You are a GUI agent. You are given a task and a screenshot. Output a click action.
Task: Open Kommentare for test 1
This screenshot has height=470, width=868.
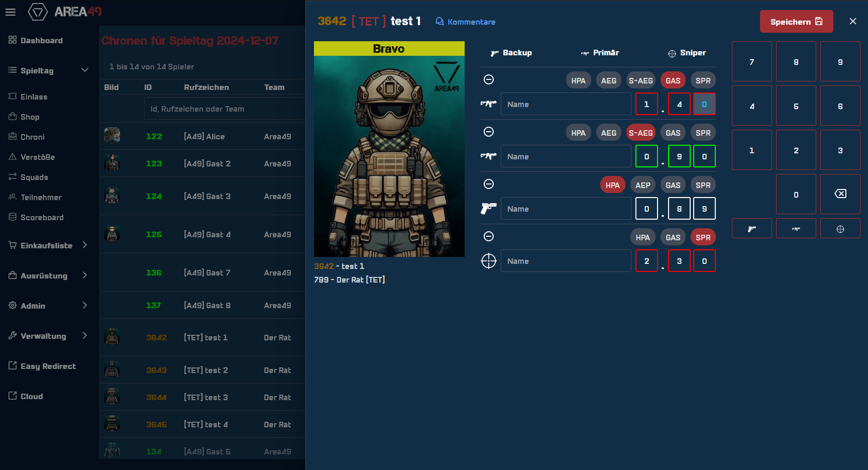pos(465,22)
